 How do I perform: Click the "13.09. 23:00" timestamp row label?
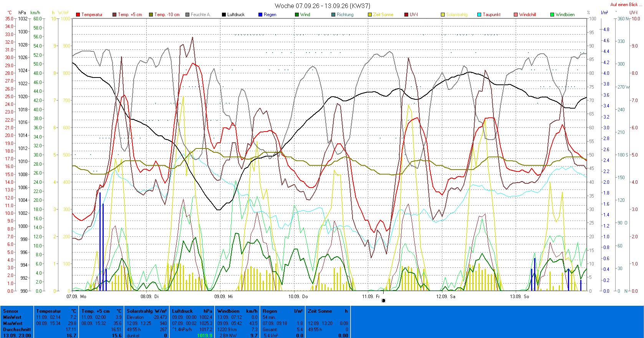point(17,336)
